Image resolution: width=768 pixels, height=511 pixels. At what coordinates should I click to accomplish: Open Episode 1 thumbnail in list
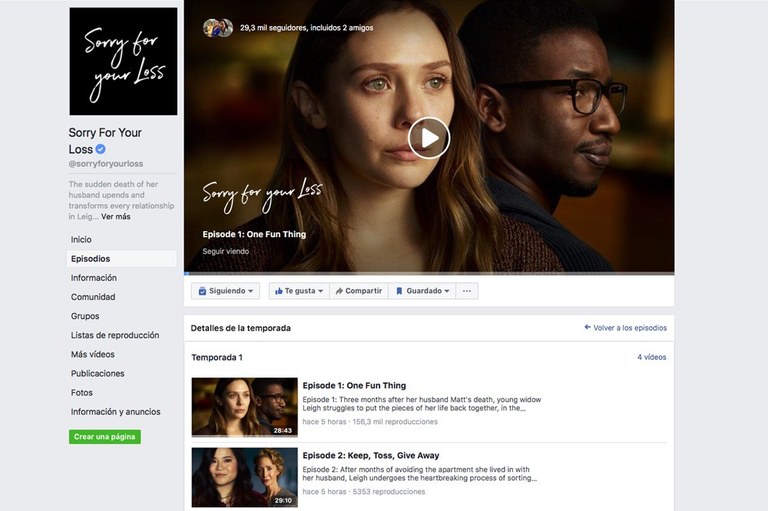tap(244, 407)
